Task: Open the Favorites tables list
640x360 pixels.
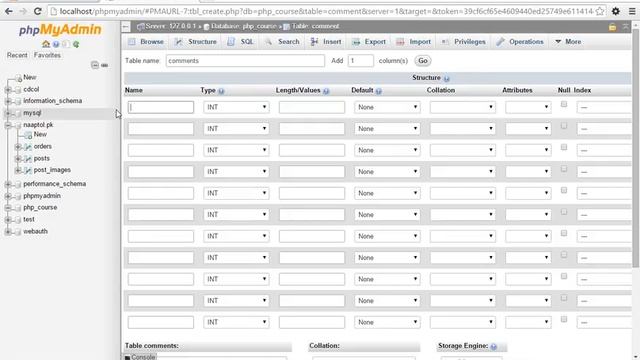Action: (47, 55)
